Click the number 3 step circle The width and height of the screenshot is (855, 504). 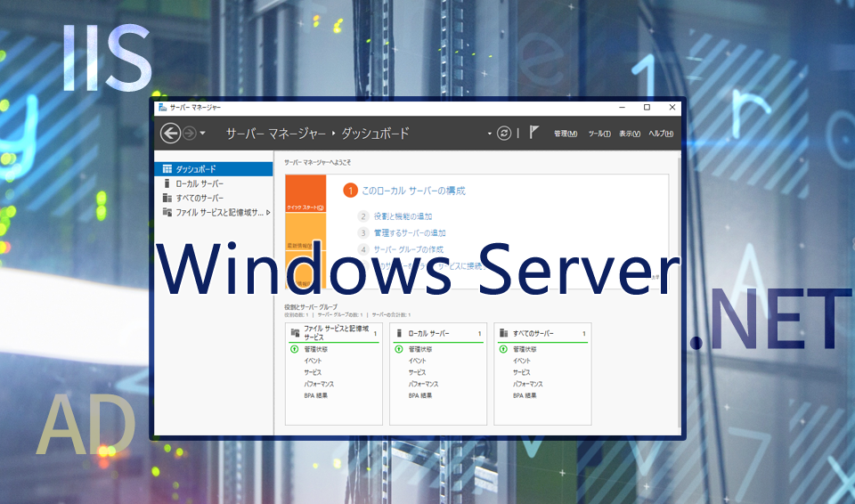point(363,233)
